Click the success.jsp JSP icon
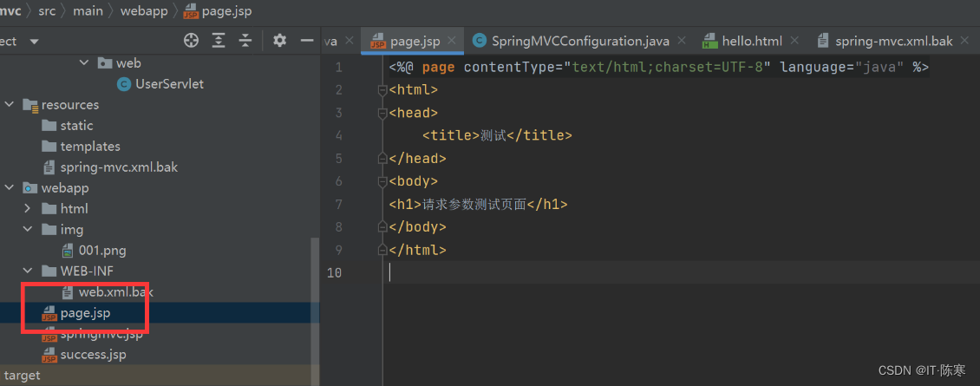The height and width of the screenshot is (386, 980). pos(49,356)
